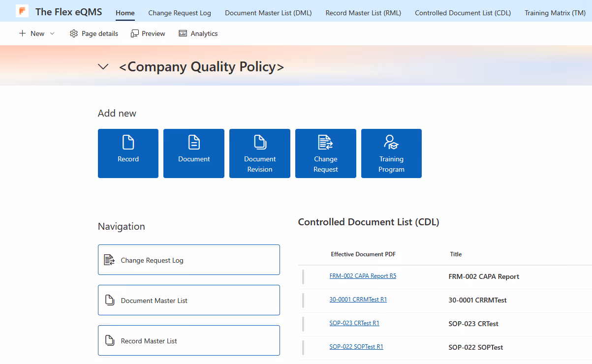Select the Document tile icon
592x364 pixels.
pos(193,142)
